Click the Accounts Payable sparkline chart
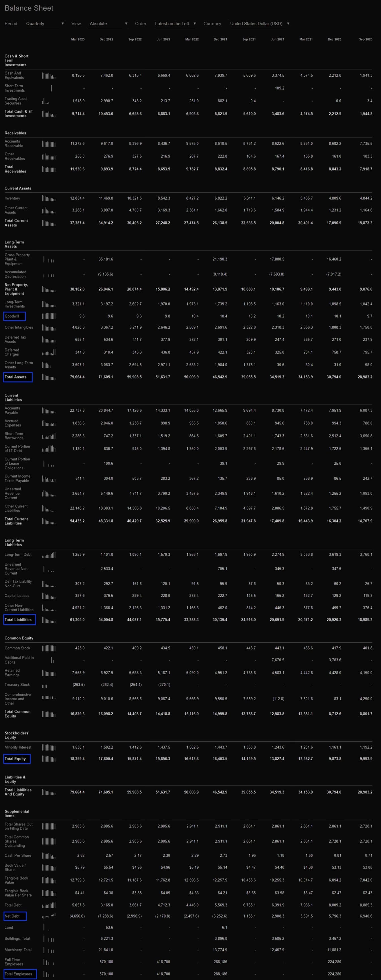This screenshot has width=381, height=980. tap(49, 410)
